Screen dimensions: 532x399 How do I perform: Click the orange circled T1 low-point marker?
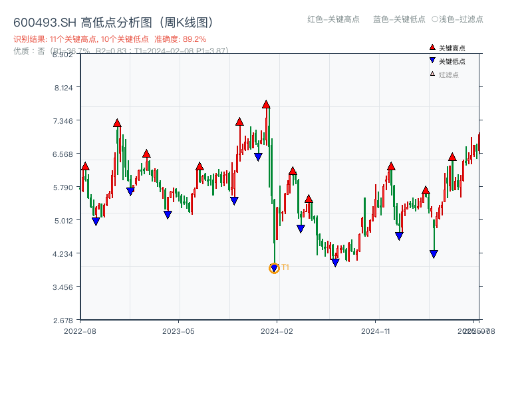[x=274, y=268]
